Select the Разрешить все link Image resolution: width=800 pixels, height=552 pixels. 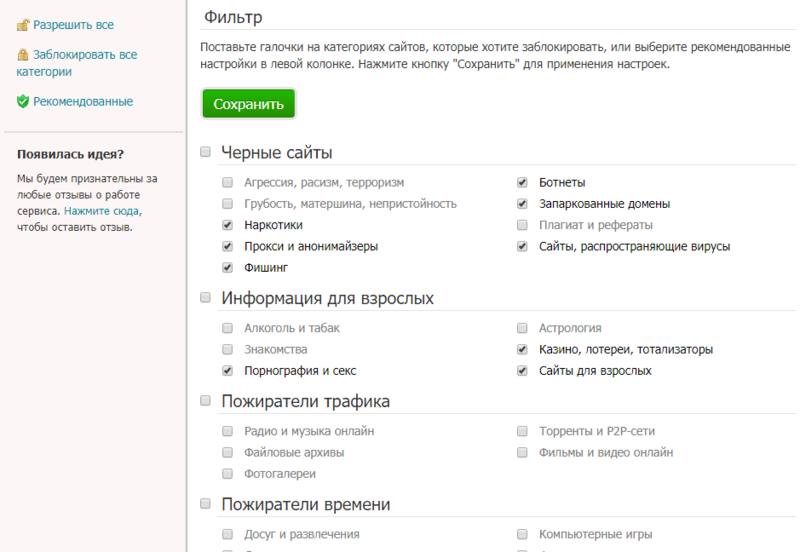tap(72, 23)
